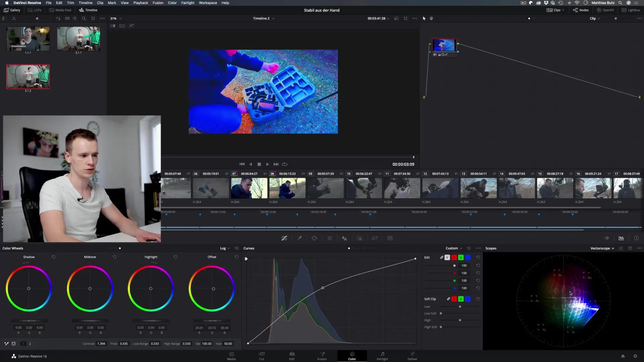Screen dimensions: 644x362
Task: Toggle the Timeline panel
Action: [x=88, y=10]
